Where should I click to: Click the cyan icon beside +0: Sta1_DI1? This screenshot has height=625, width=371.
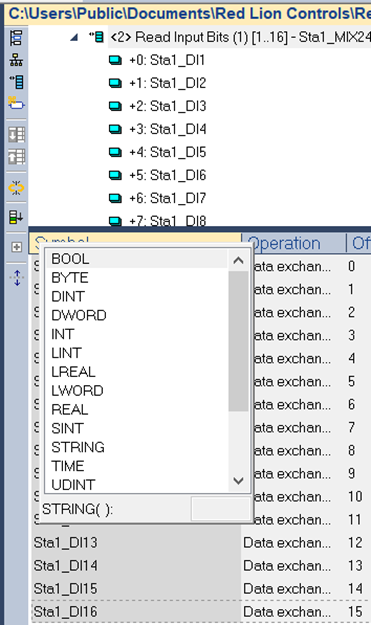tap(115, 61)
